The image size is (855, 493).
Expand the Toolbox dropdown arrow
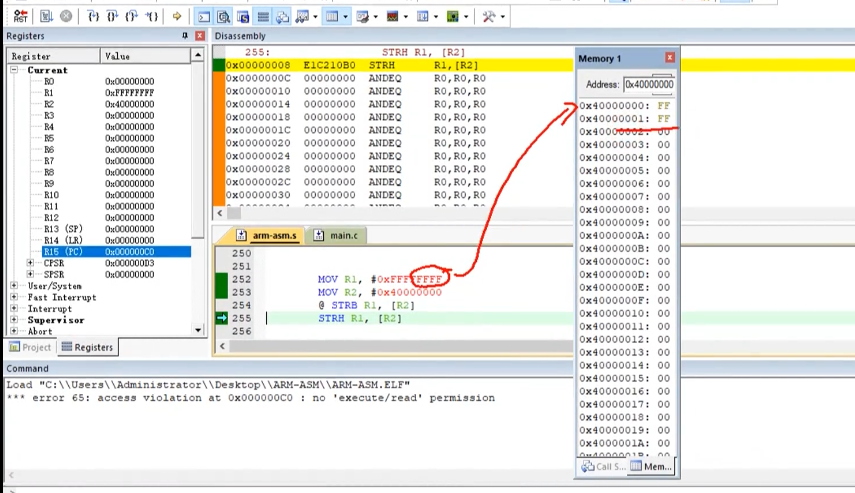(502, 17)
